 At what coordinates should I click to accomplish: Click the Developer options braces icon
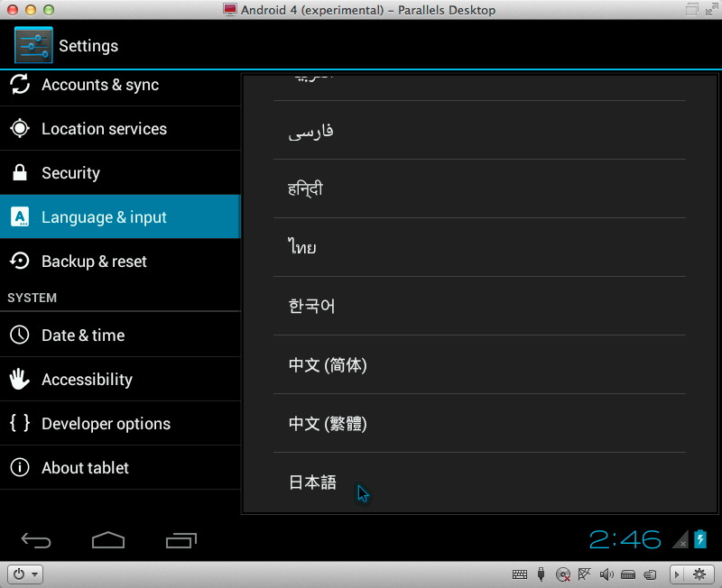click(x=20, y=422)
